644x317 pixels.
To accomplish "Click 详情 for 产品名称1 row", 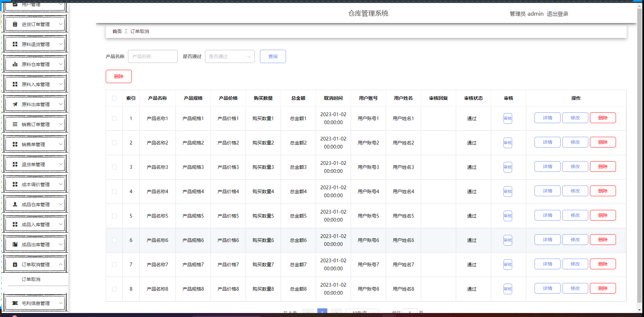I will tap(548, 118).
